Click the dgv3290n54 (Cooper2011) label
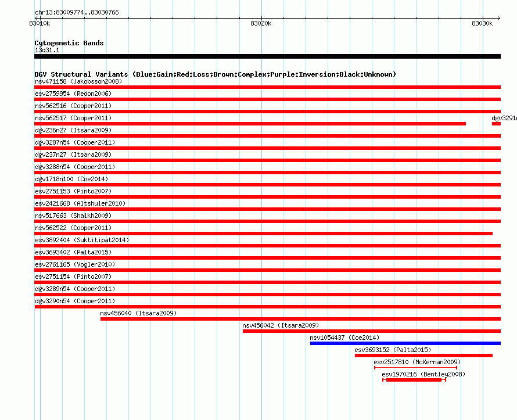Image resolution: width=517 pixels, height=420 pixels. (x=75, y=301)
